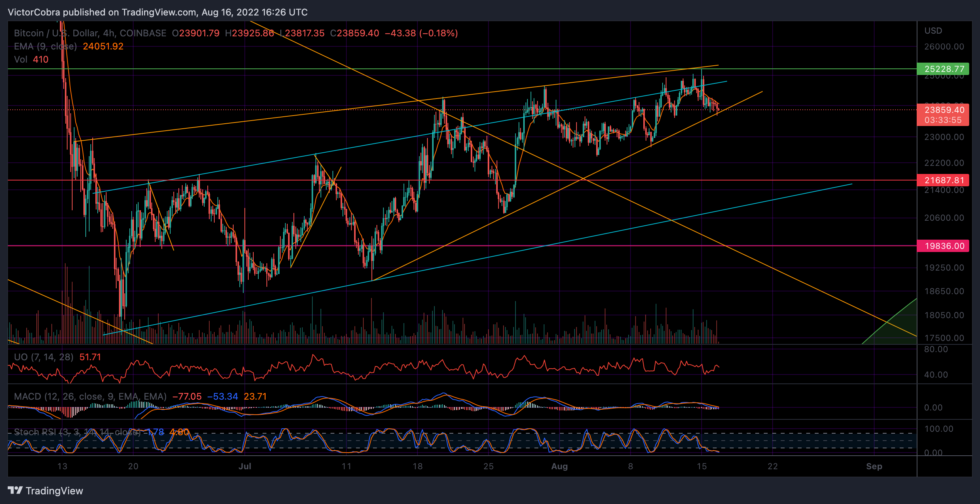Image resolution: width=980 pixels, height=504 pixels.
Task: Click the TradingView logo at bottom left
Action: [46, 491]
